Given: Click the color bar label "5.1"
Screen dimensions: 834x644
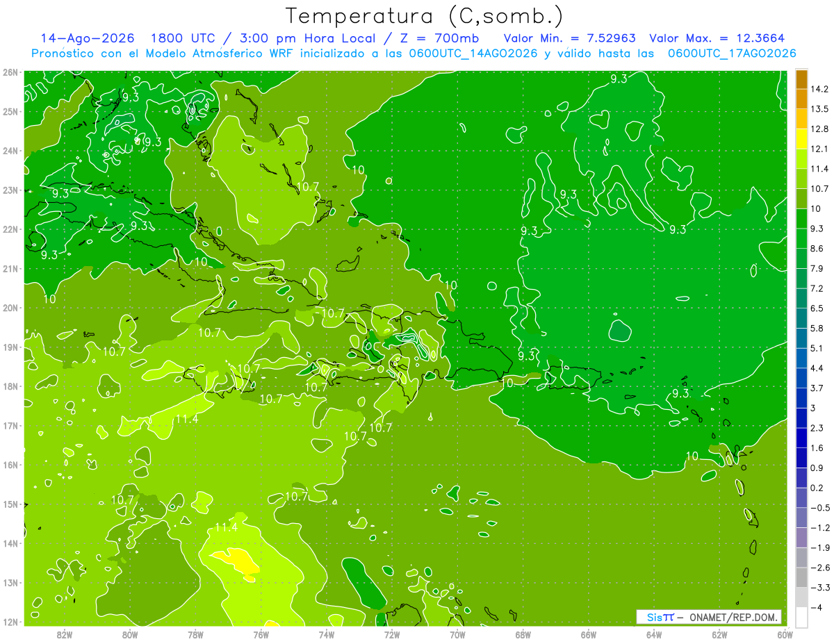Looking at the screenshot, I should pyautogui.click(x=817, y=348).
